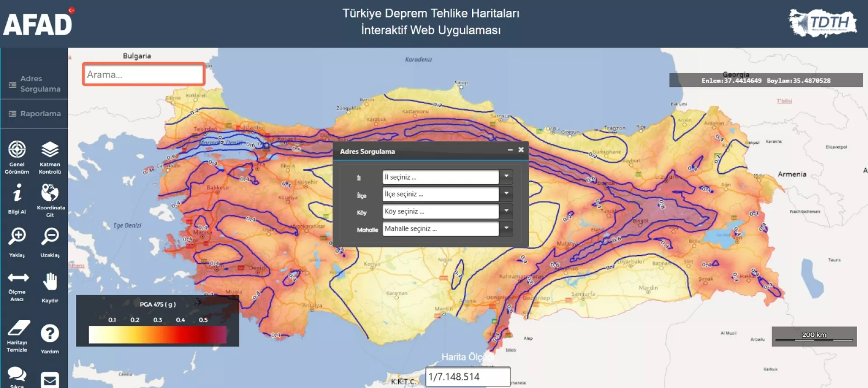The height and width of the screenshot is (388, 868).
Task: Click the Haritayı Temizle eraser icon
Action: click(19, 328)
